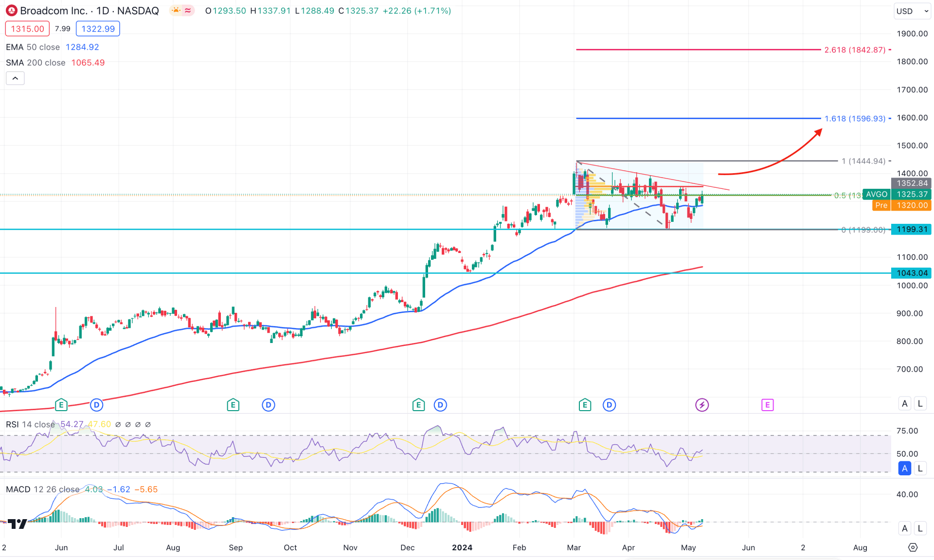
Task: Click the close value C1325.37
Action: [x=358, y=11]
